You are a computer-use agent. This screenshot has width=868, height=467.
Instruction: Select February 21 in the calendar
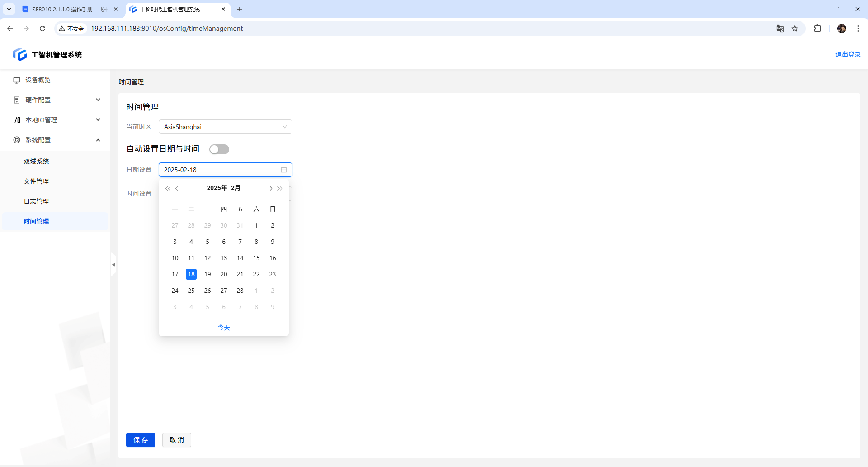click(x=240, y=274)
